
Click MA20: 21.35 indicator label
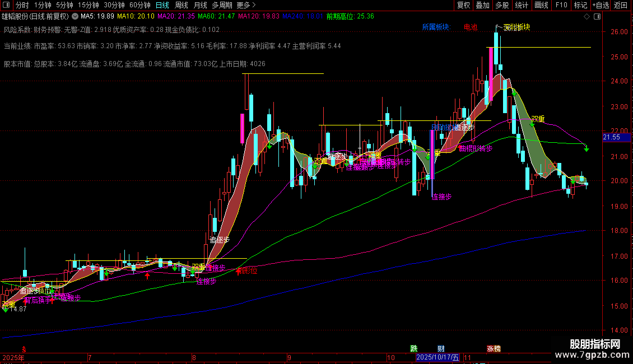point(176,17)
